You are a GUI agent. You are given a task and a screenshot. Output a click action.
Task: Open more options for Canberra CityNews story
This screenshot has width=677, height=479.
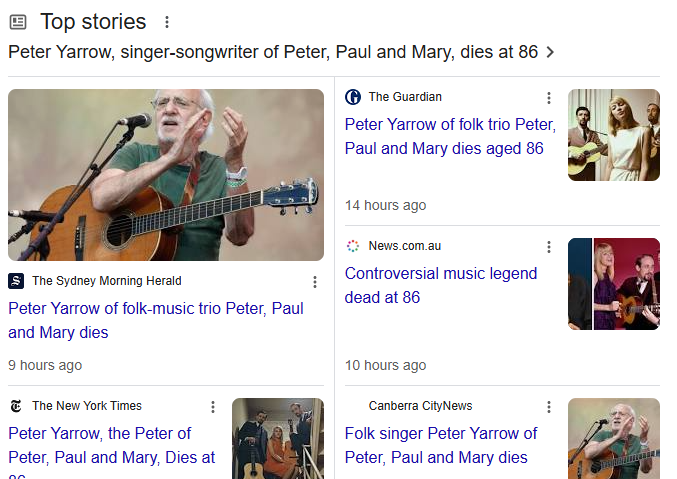pos(548,407)
